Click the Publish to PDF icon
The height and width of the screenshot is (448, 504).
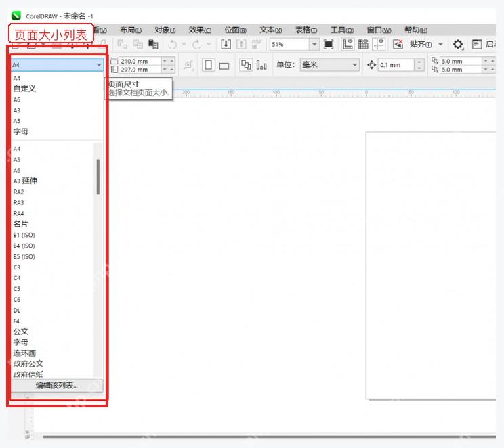click(x=257, y=44)
